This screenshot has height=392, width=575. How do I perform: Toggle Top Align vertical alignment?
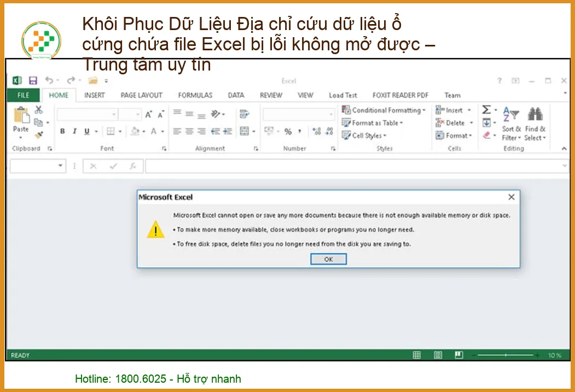click(x=177, y=112)
